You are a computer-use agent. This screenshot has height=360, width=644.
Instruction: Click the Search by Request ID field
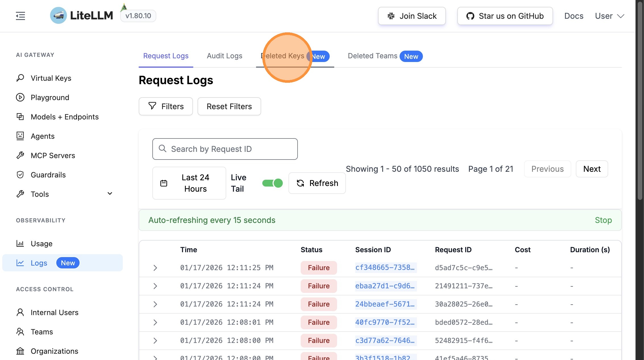pos(225,149)
